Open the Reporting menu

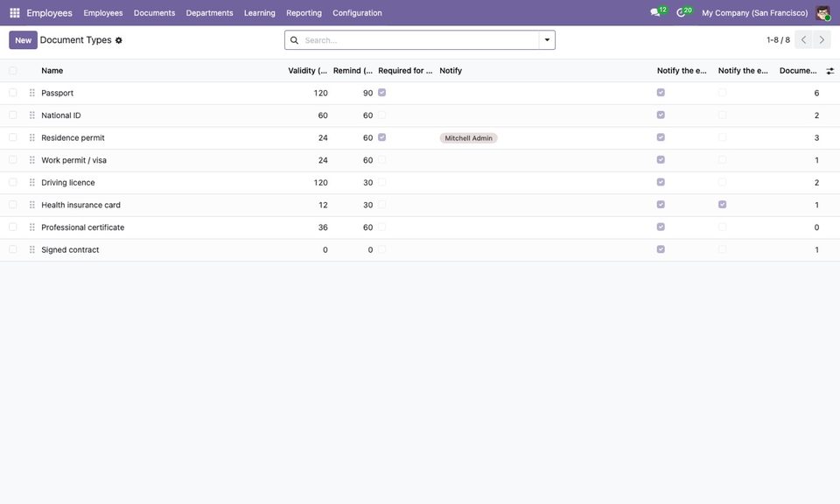click(304, 13)
